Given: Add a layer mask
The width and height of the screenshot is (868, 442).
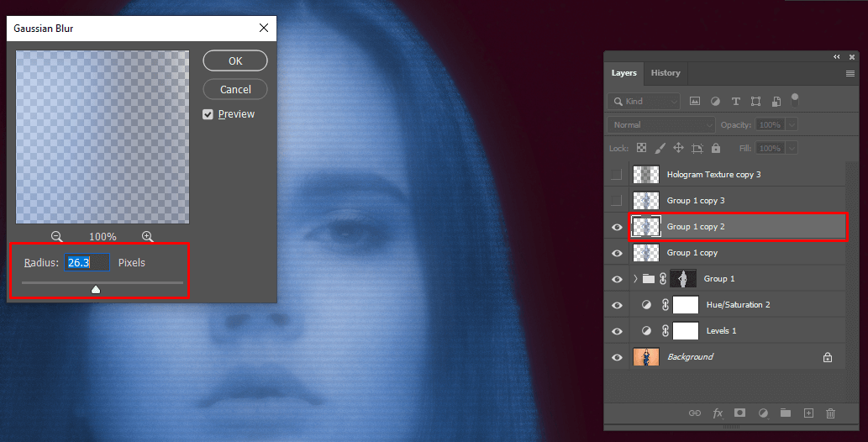Looking at the screenshot, I should pos(739,413).
